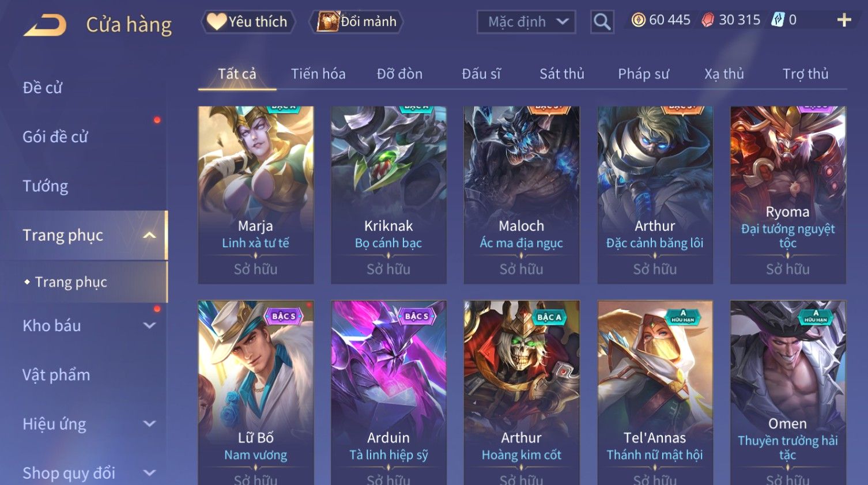868x485 pixels.
Task: Open Tướng in the sidebar
Action: pyautogui.click(x=46, y=186)
